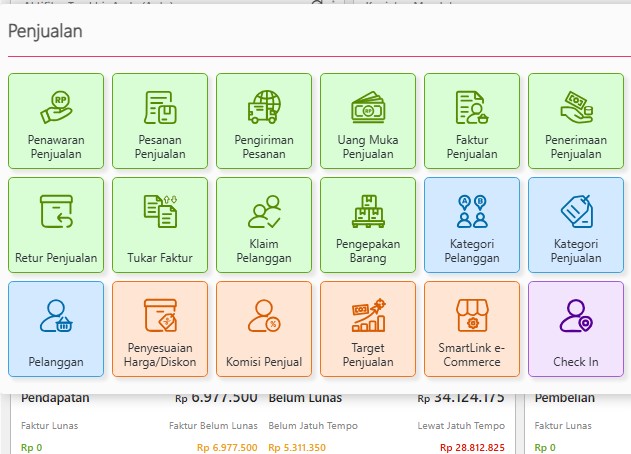Open Penyesuaian Harga/Diskon tile
The height and width of the screenshot is (454, 631).
[159, 329]
